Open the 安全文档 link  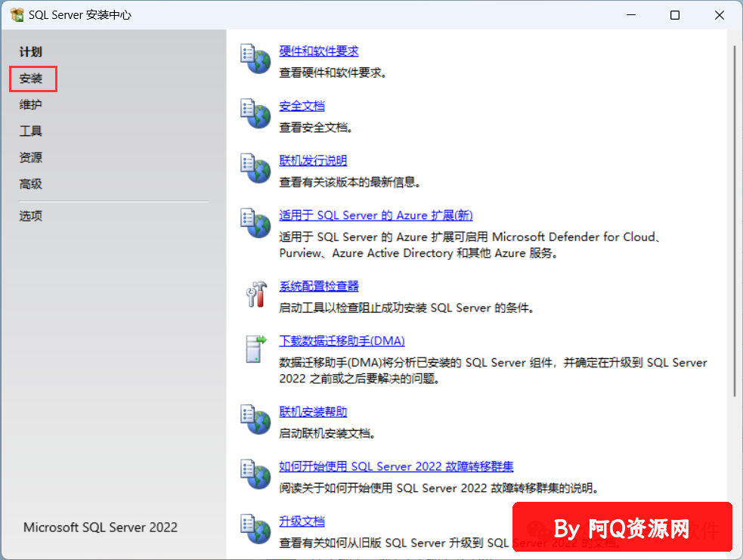(302, 106)
